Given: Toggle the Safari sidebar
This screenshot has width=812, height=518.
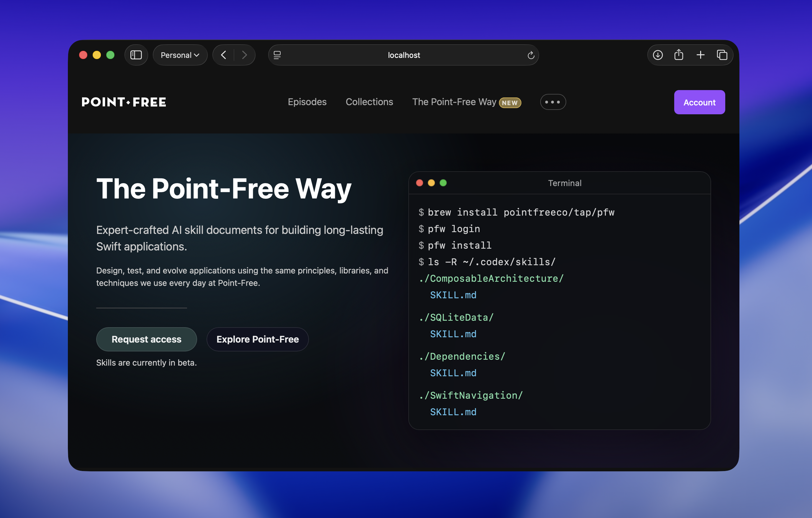Looking at the screenshot, I should [136, 55].
